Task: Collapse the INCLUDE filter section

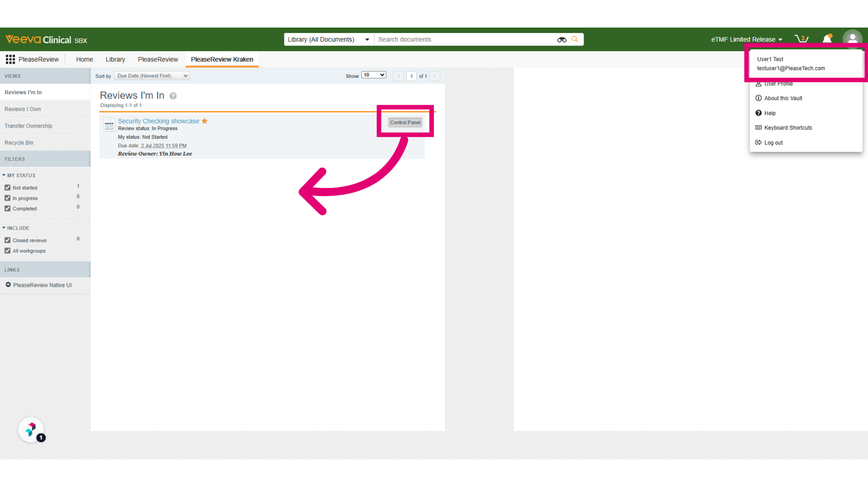Action: coord(16,228)
